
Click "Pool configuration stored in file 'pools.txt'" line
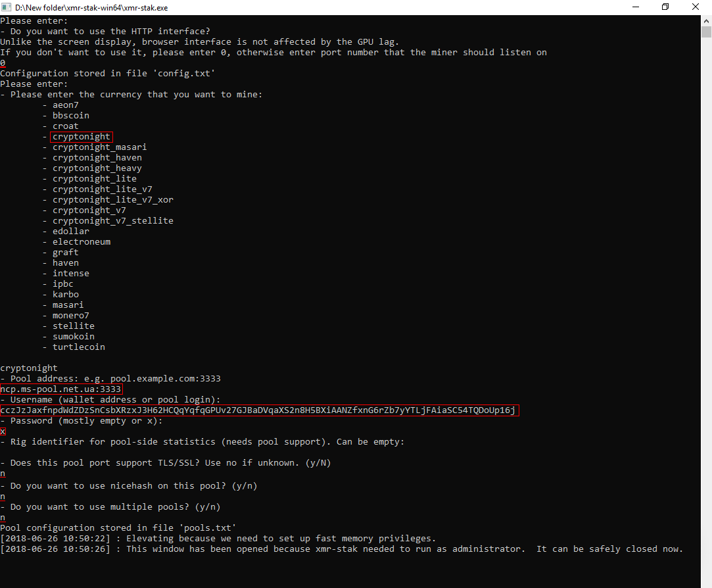tap(118, 528)
